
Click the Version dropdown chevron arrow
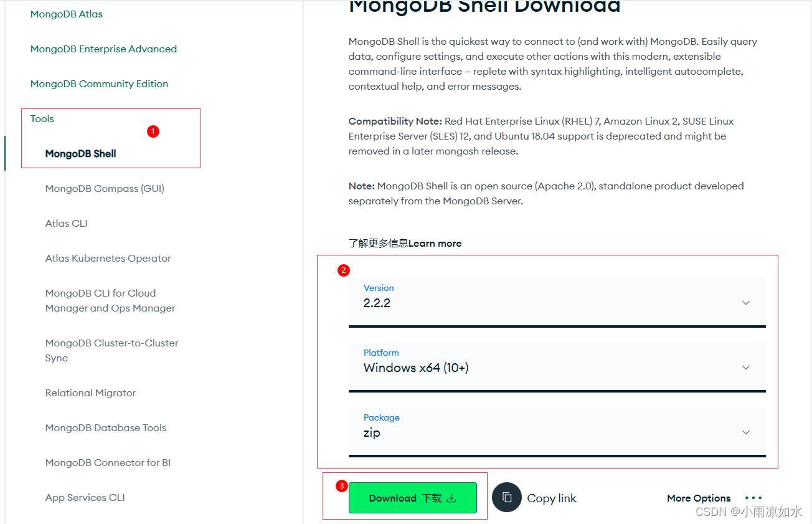(746, 303)
